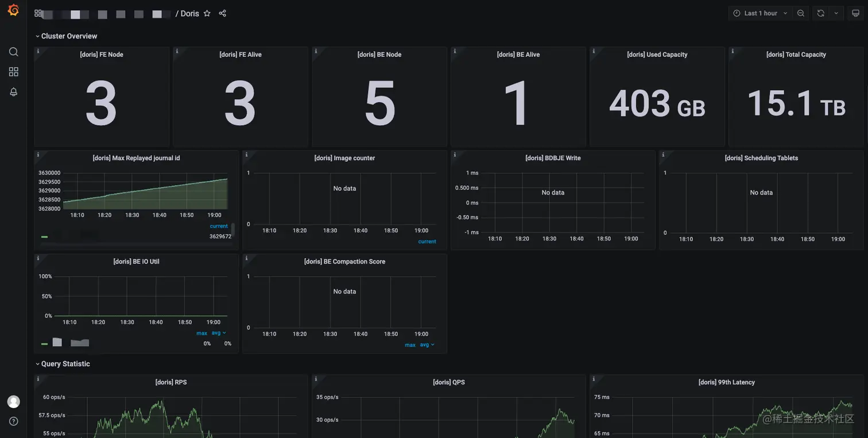Sort journal id legend by current
Screen dimensions: 868x438
(219, 226)
